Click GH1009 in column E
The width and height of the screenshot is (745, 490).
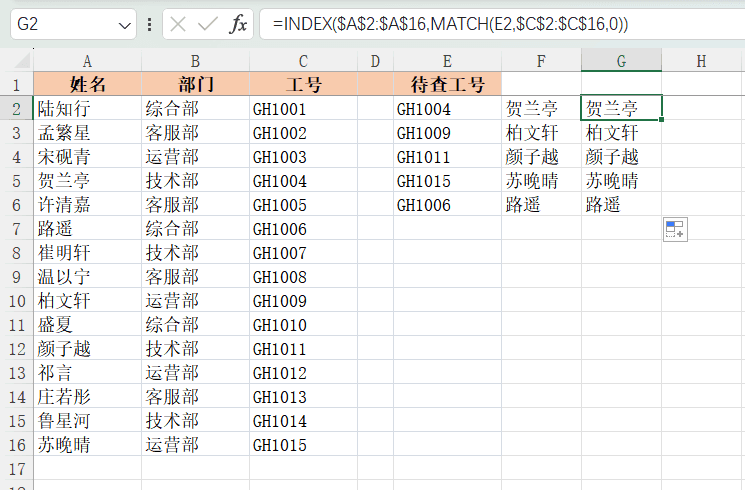(x=447, y=132)
